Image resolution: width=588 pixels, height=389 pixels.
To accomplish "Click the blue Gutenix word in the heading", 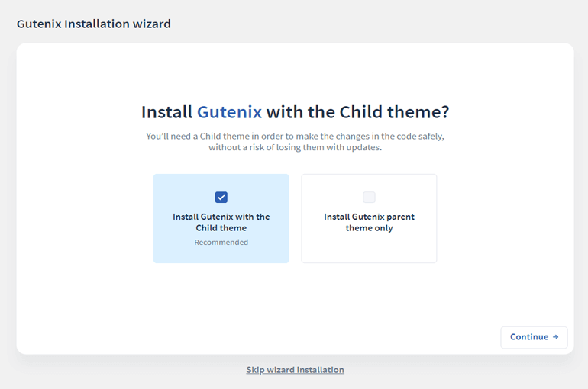I will click(230, 112).
